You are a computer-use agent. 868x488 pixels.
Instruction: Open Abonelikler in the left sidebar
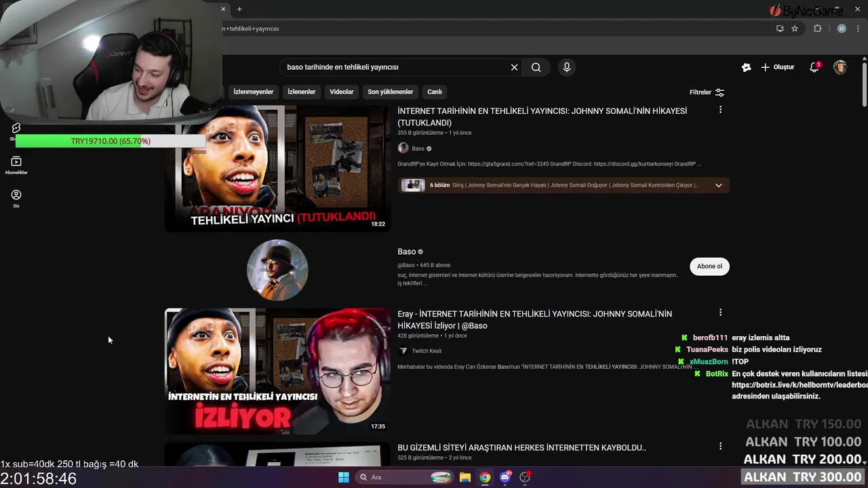[16, 165]
